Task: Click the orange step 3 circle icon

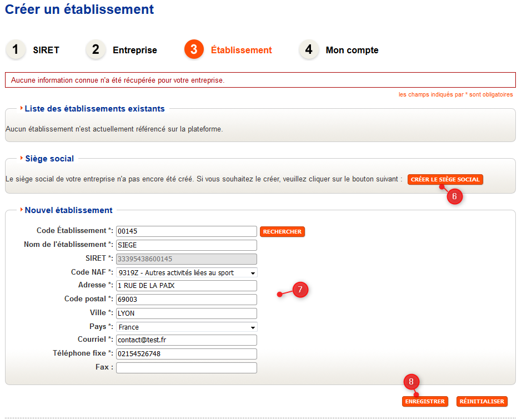Action: (194, 49)
